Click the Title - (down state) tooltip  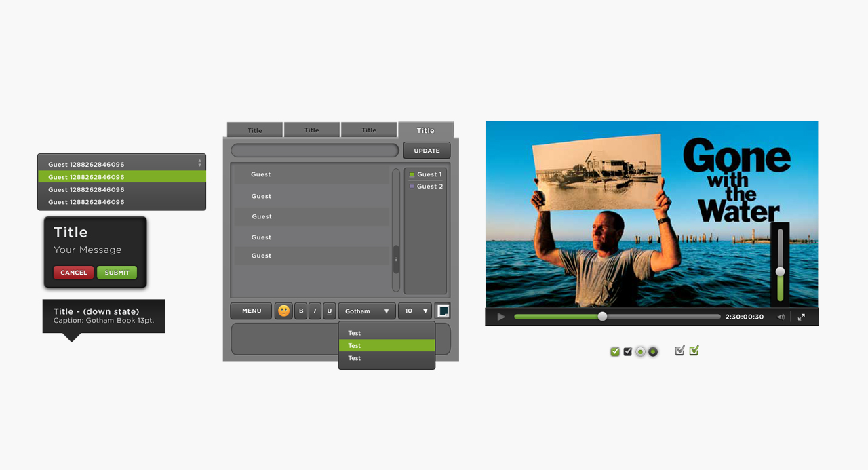(104, 316)
